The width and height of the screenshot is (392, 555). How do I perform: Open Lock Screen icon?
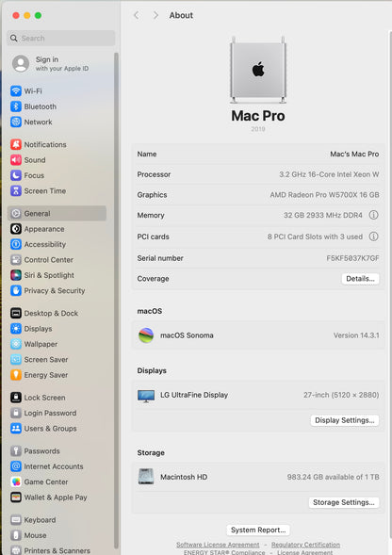coord(16,398)
